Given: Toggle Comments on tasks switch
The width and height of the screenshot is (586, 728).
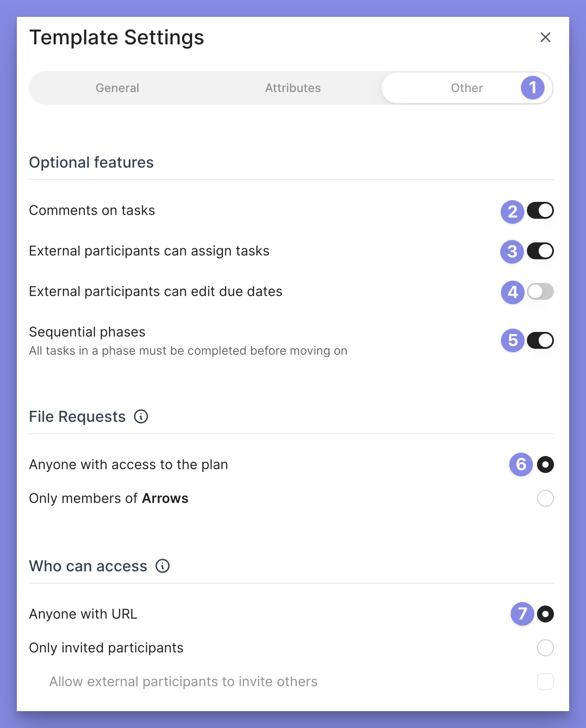Looking at the screenshot, I should 540,210.
